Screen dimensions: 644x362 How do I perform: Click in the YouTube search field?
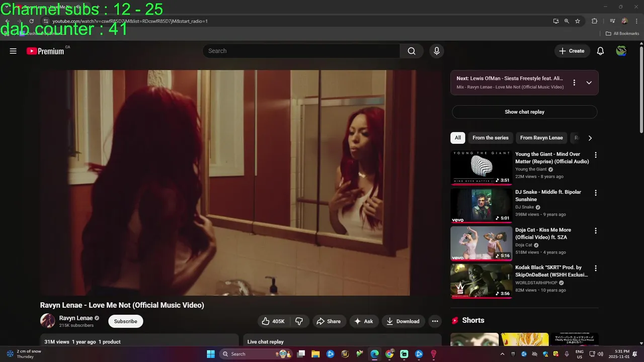tap(302, 51)
